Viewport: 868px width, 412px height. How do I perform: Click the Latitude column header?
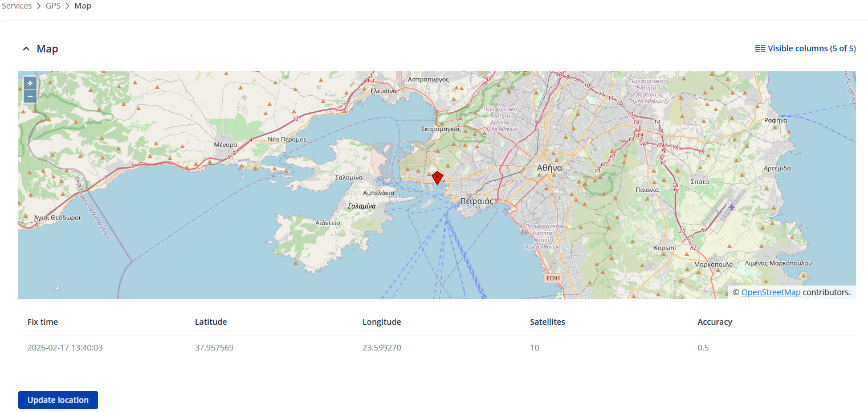211,322
